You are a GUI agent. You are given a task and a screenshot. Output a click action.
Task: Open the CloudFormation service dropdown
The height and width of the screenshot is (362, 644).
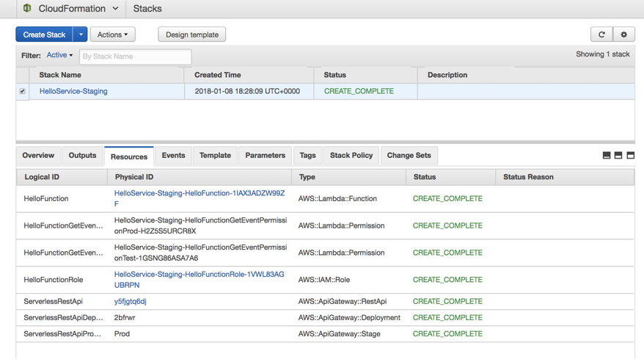coord(115,9)
